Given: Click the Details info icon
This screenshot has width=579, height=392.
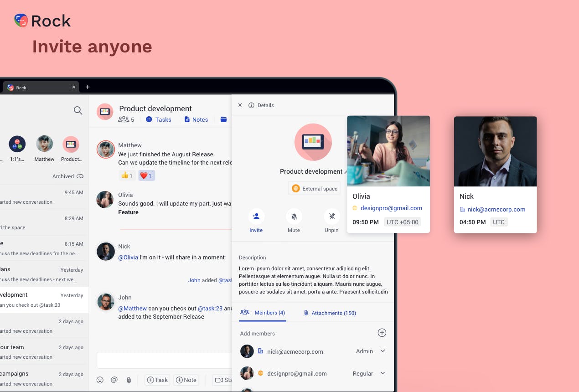Looking at the screenshot, I should [x=251, y=105].
